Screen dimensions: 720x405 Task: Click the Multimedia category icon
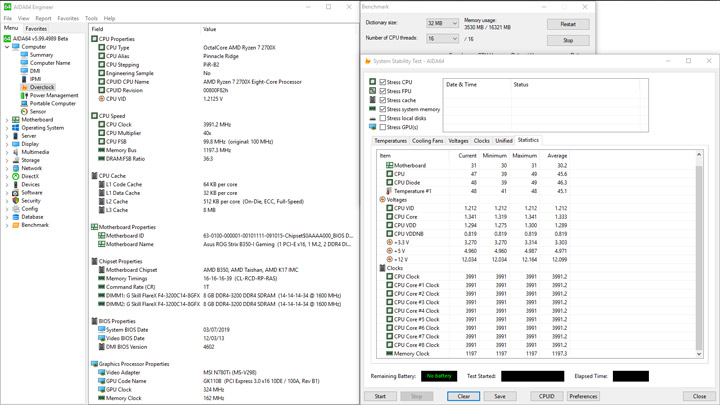tap(16, 152)
